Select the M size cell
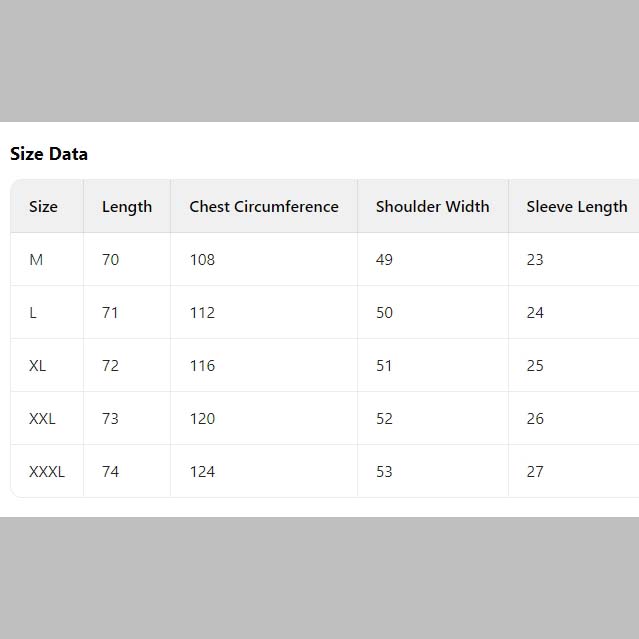Viewport: 639px width, 639px height. 36,260
